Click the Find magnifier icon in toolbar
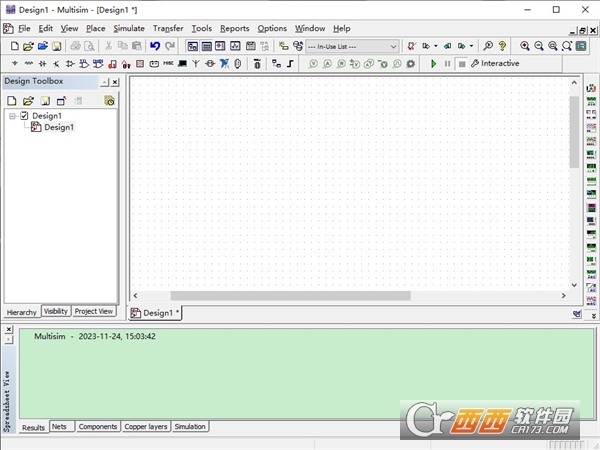600x450 pixels. click(x=488, y=46)
